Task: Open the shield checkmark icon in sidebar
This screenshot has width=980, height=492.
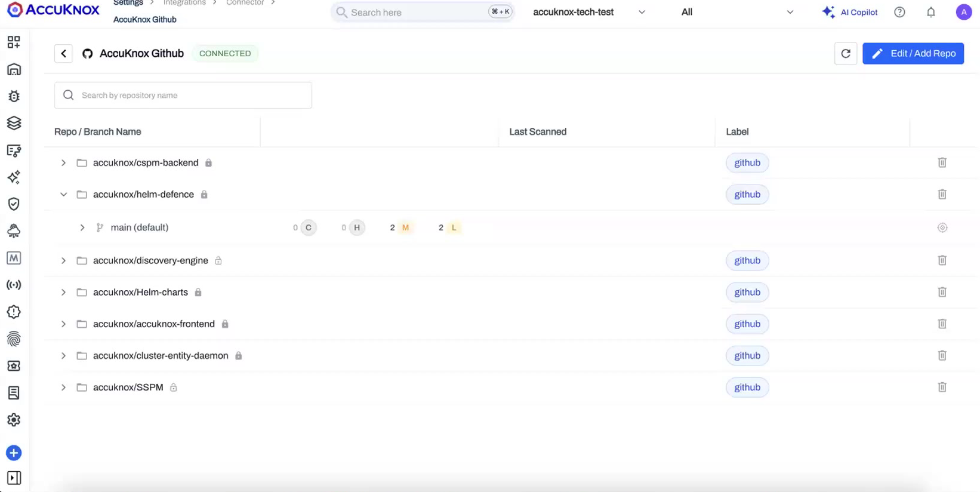Action: [14, 204]
